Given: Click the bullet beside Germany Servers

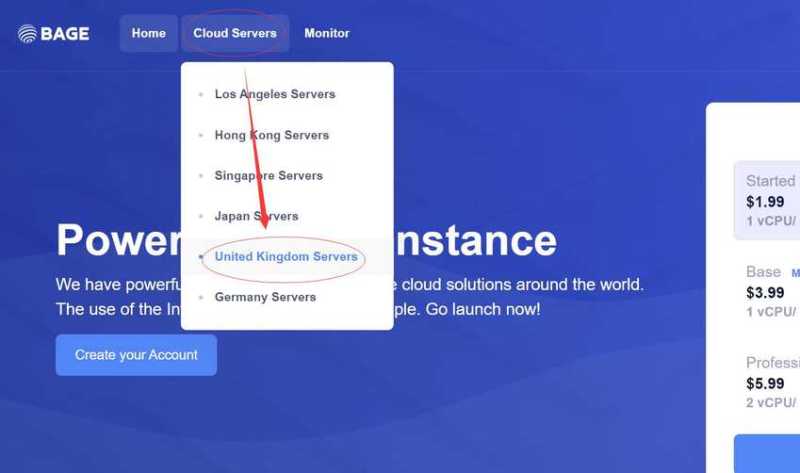Looking at the screenshot, I should (201, 298).
